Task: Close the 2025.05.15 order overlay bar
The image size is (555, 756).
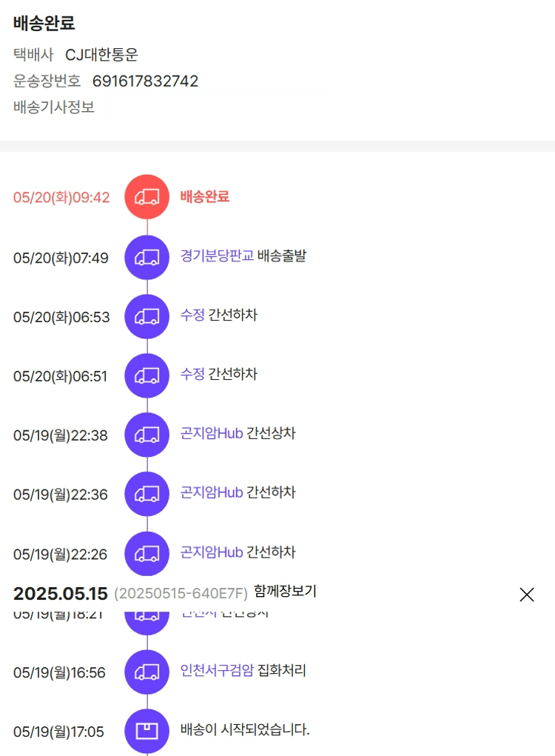Action: tap(526, 594)
